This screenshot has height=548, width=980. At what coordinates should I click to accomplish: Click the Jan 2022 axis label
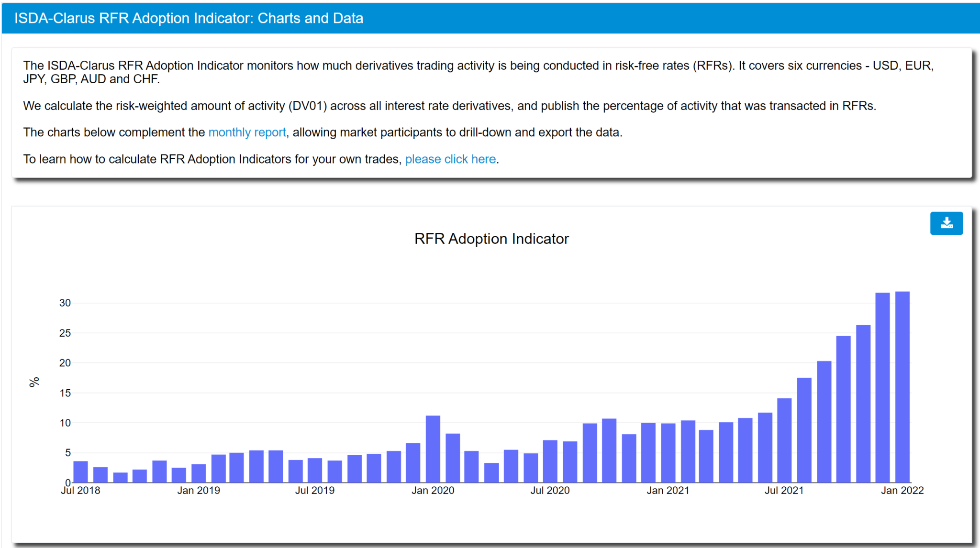tap(903, 490)
